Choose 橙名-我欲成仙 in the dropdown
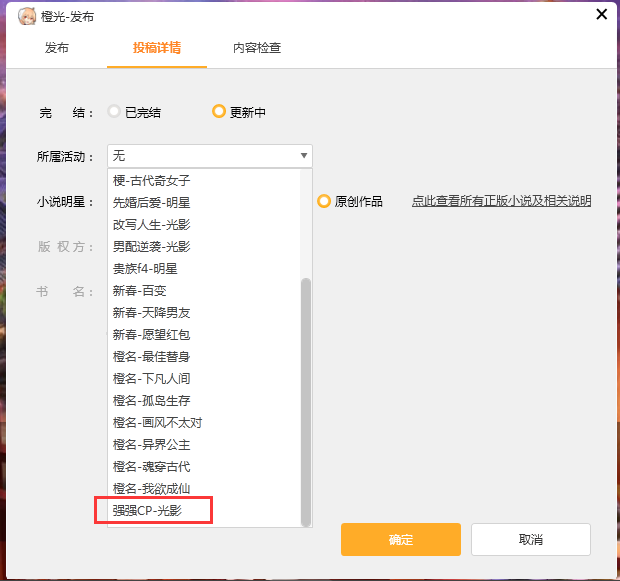 (151, 489)
